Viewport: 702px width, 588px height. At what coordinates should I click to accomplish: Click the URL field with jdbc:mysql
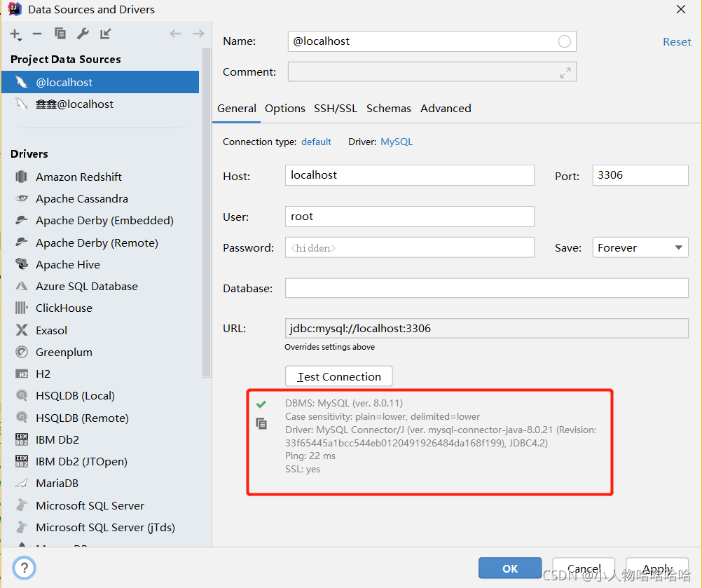[487, 328]
